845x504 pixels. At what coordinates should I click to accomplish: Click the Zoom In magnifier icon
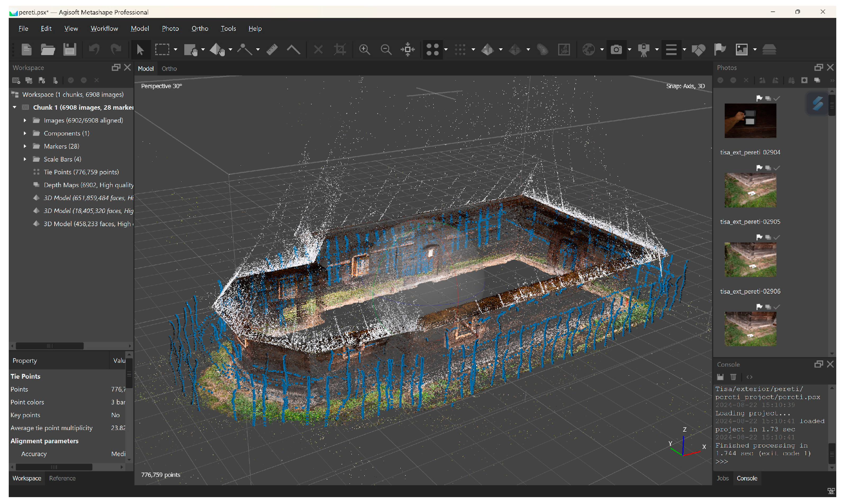point(364,49)
